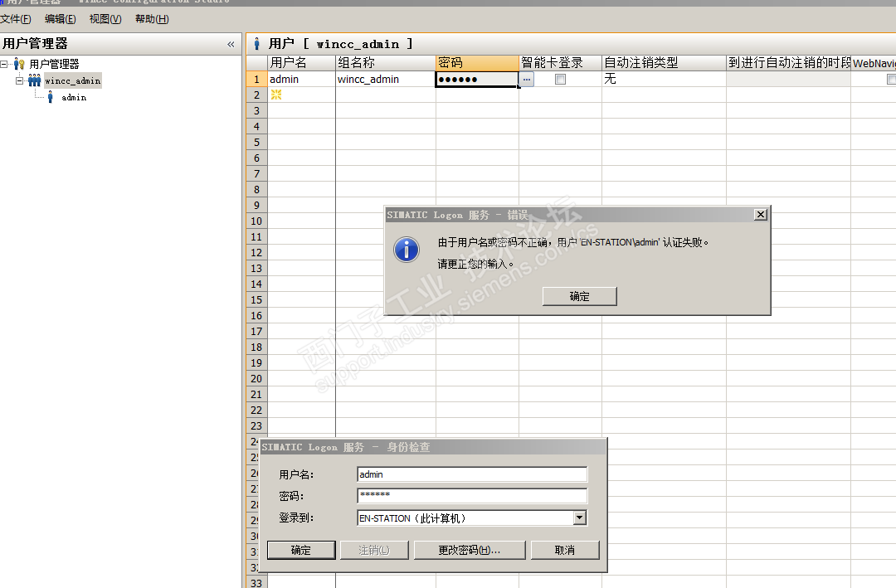Image resolution: width=896 pixels, height=588 pixels.
Task: Close the SIMATIC Logon error dialog
Action: pyautogui.click(x=760, y=214)
